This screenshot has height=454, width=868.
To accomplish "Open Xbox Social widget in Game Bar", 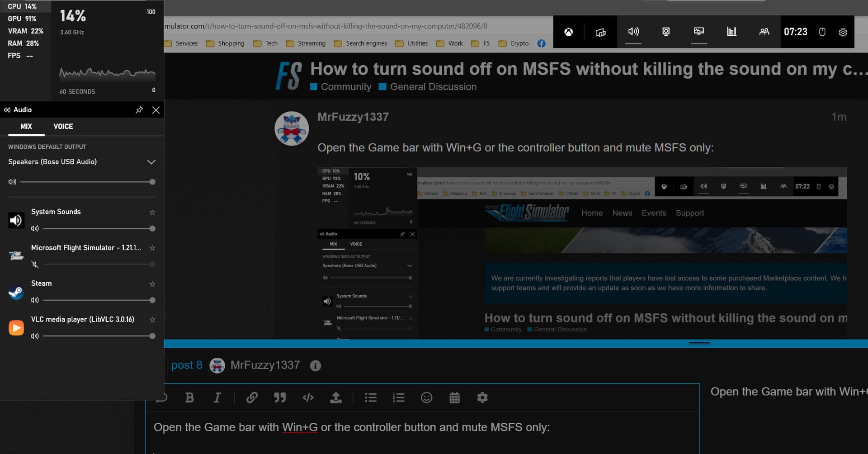I will pos(764,31).
